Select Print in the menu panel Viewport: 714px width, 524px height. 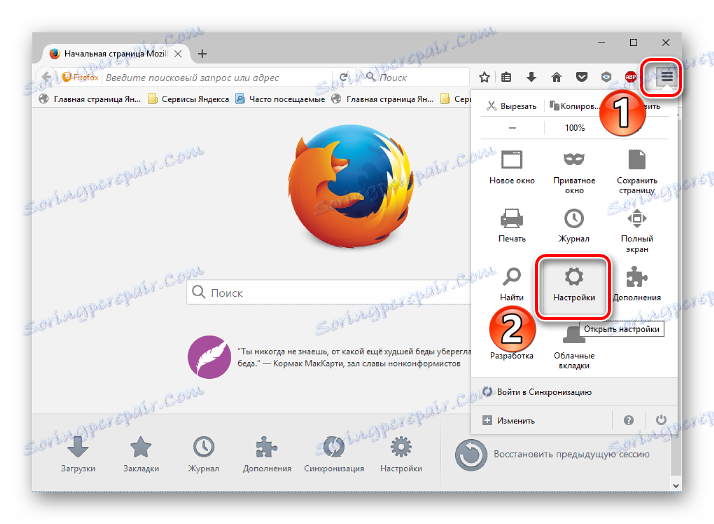[512, 225]
